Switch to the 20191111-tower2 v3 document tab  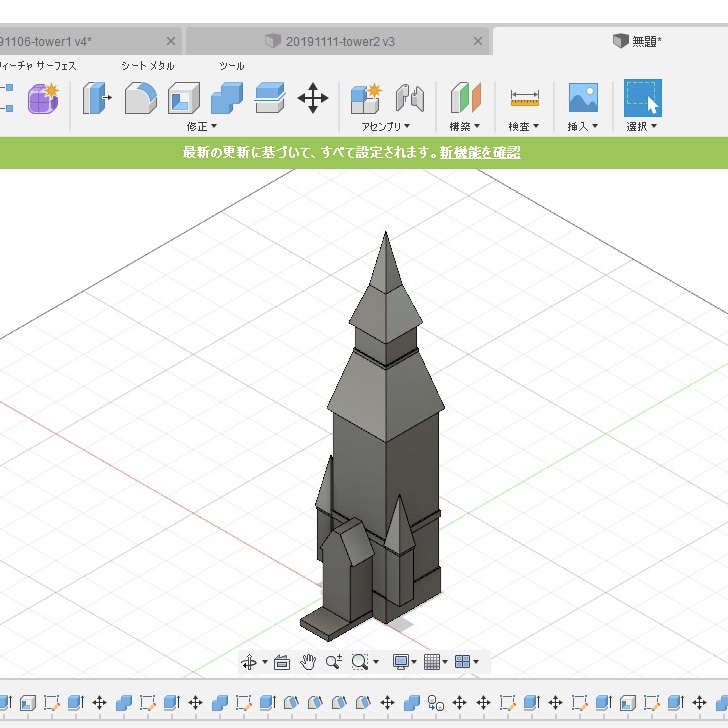pos(337,41)
